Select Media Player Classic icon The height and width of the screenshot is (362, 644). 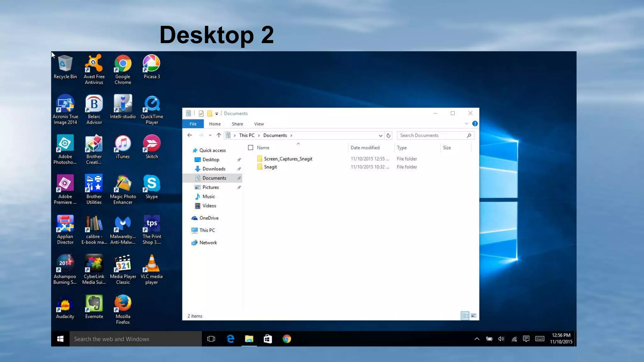click(123, 269)
